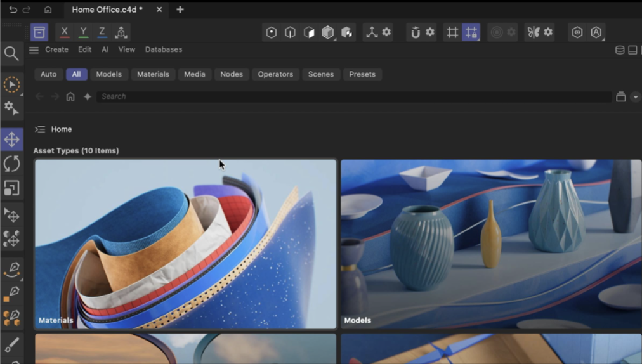Click the undo arrow icon
This screenshot has width=642, height=364.
click(13, 10)
